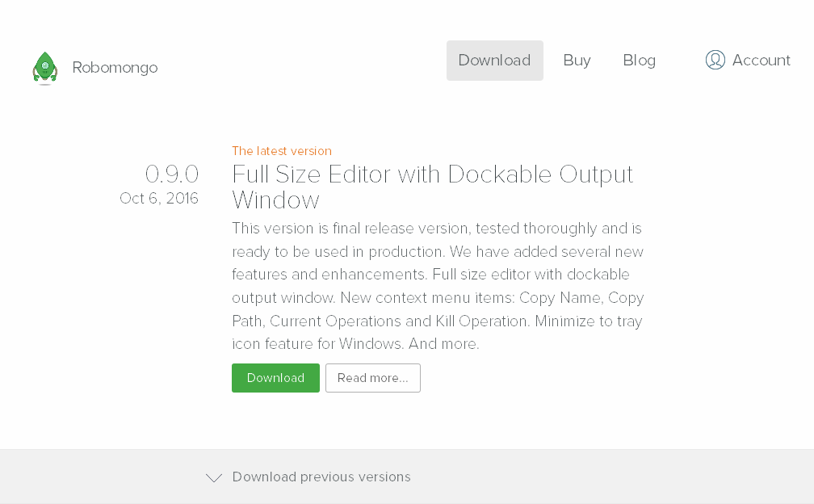
Task: Click the release description paragraph
Action: point(438,286)
